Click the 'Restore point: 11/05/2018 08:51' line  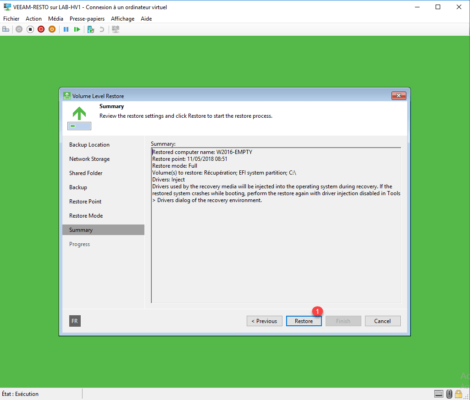pyautogui.click(x=190, y=159)
